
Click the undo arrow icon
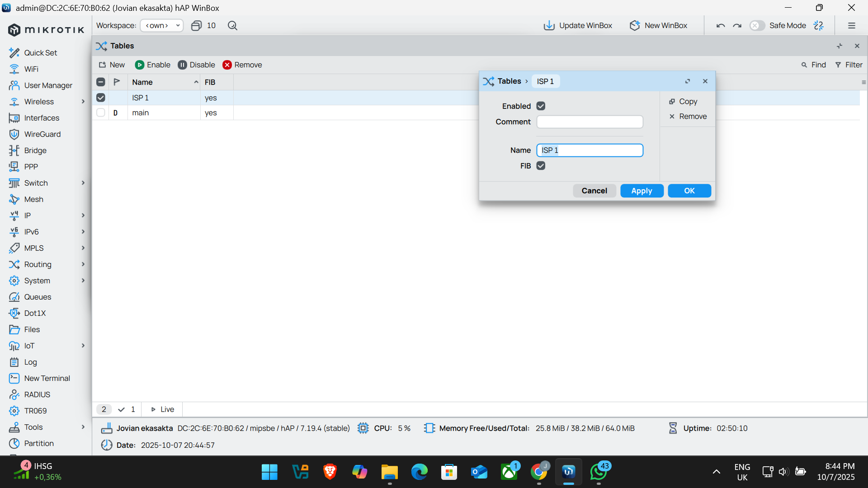pyautogui.click(x=721, y=26)
